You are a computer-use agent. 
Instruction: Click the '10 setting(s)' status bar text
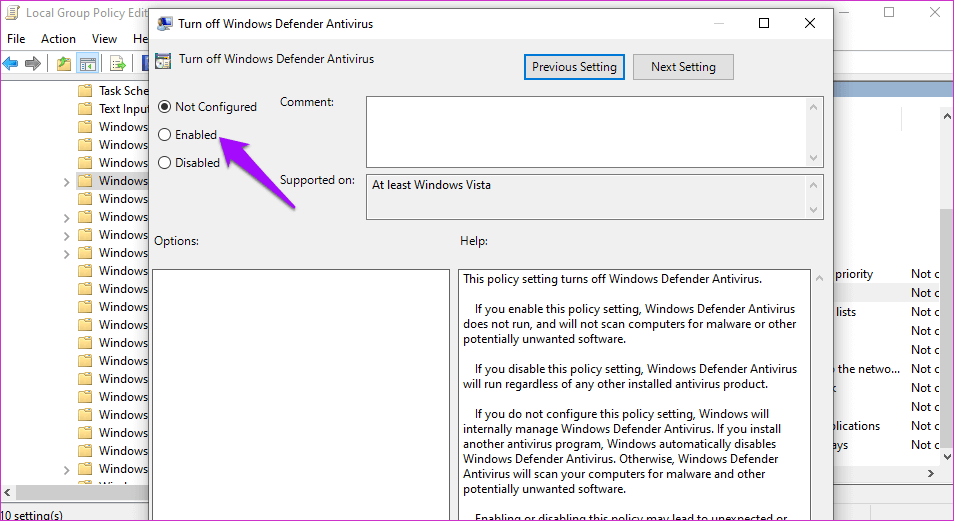pos(32,515)
